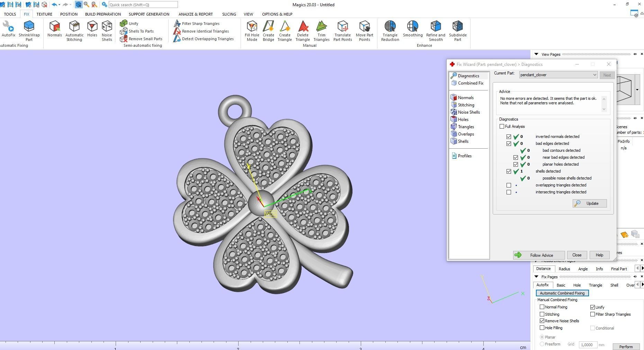Open BUILD PREPARATION tab

pos(103,14)
